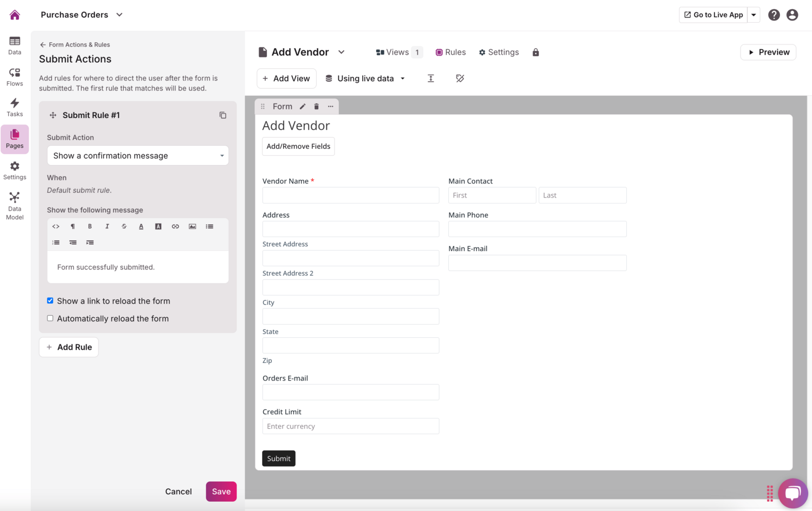Open the Data Model section
Viewport: 812px width, 511px height.
click(15, 206)
